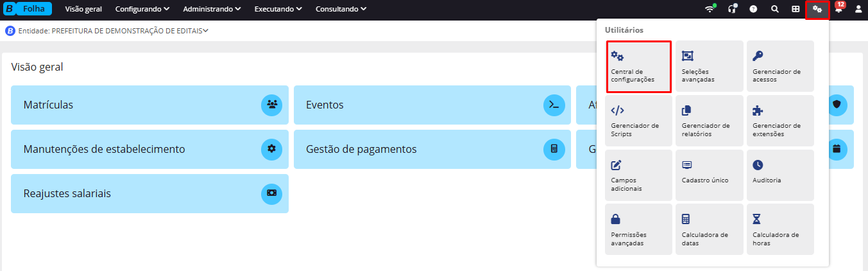Click the Folha logo button

point(28,9)
